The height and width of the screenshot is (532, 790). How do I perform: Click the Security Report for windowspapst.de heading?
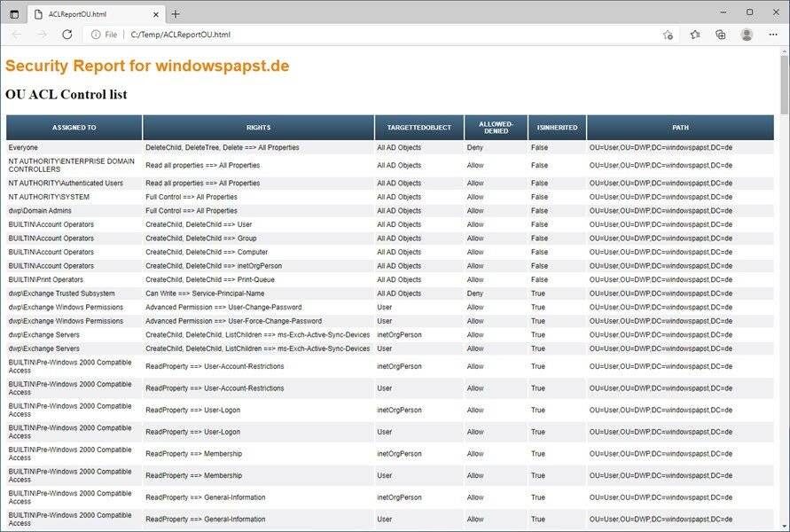pyautogui.click(x=147, y=66)
